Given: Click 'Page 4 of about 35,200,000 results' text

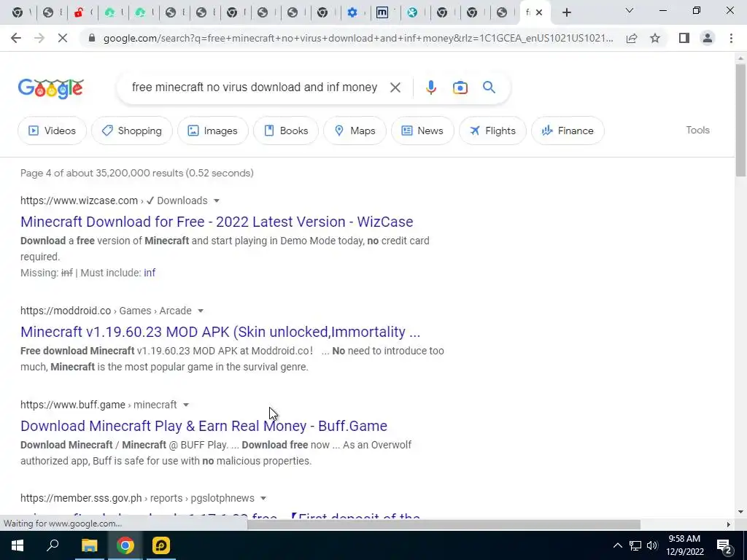Looking at the screenshot, I should (136, 174).
